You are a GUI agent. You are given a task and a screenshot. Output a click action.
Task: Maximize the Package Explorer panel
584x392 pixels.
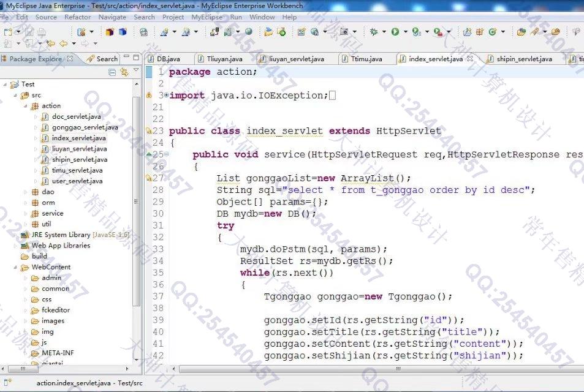136,58
